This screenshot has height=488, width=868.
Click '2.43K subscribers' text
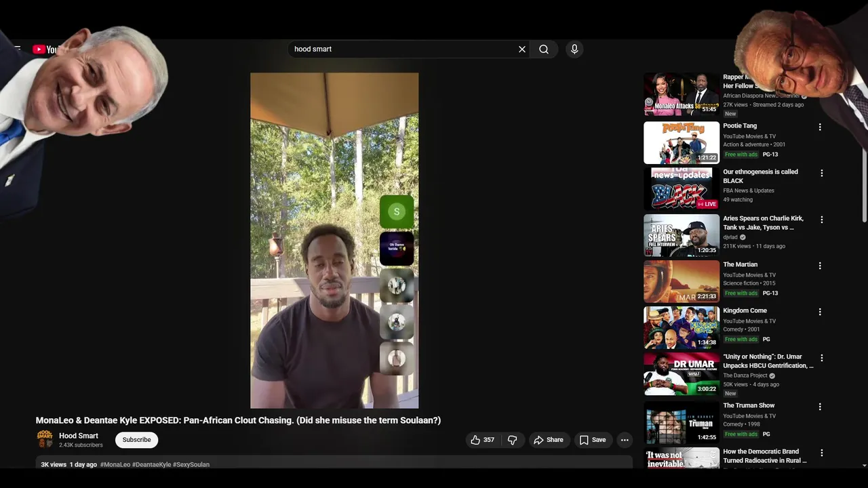click(81, 445)
